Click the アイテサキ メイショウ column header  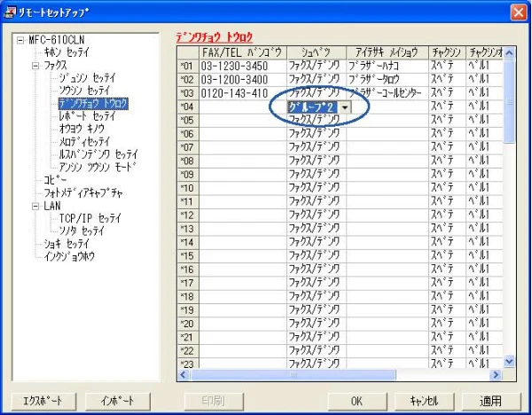click(x=387, y=52)
